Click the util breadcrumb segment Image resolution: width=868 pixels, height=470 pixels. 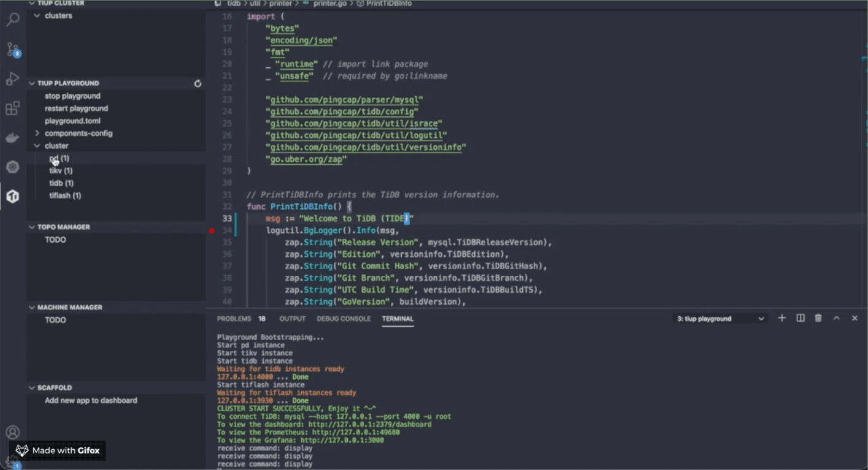pos(255,3)
